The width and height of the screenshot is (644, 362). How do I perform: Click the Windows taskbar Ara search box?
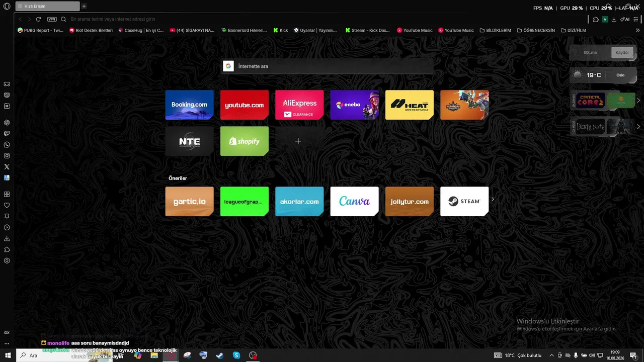[65, 355]
